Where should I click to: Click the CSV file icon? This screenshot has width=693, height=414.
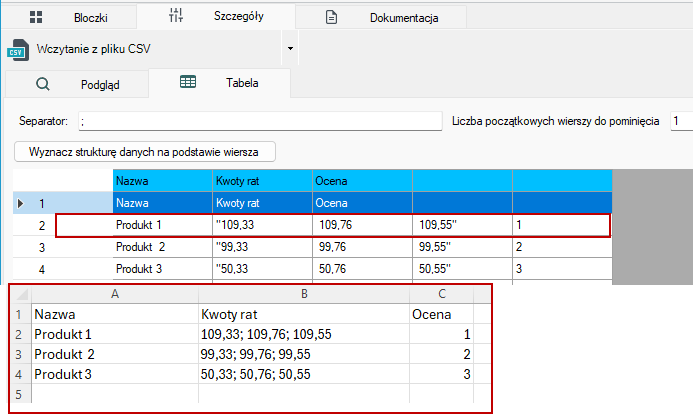click(18, 49)
